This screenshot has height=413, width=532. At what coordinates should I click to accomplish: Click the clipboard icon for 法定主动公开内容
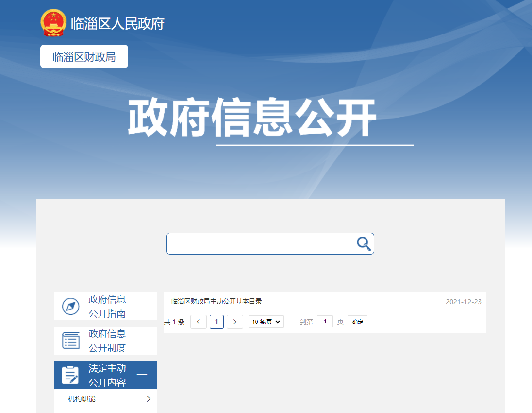point(71,375)
